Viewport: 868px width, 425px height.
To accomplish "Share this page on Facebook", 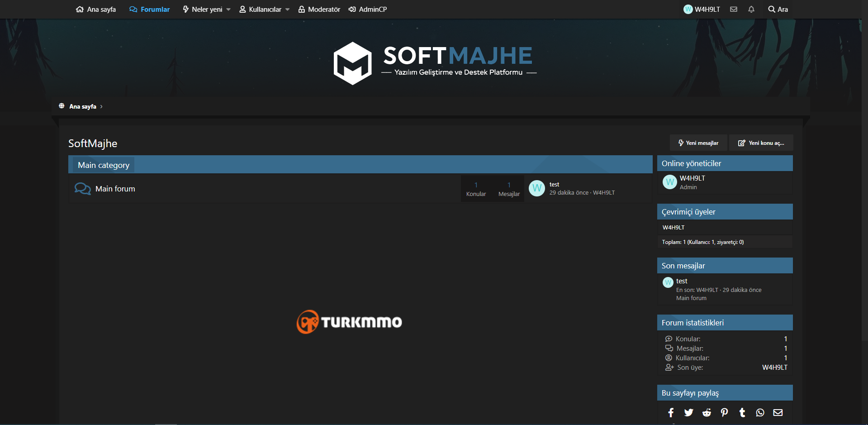I will [x=671, y=412].
